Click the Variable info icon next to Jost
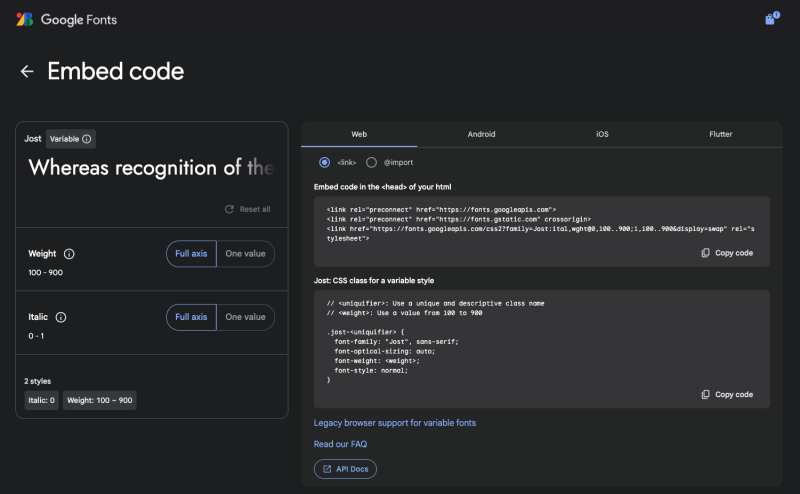800x494 pixels. tap(87, 139)
